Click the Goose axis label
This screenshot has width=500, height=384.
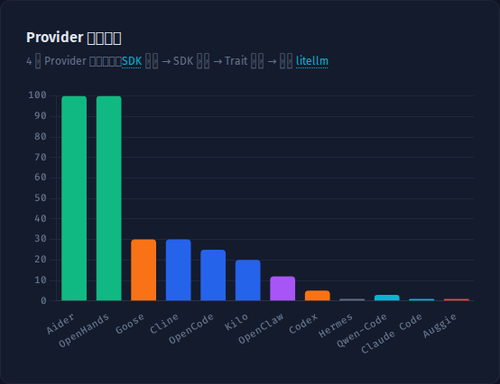pyautogui.click(x=130, y=323)
